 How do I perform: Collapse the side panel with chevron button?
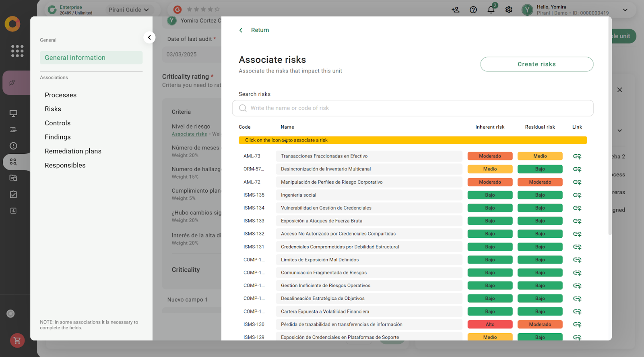[x=149, y=37]
